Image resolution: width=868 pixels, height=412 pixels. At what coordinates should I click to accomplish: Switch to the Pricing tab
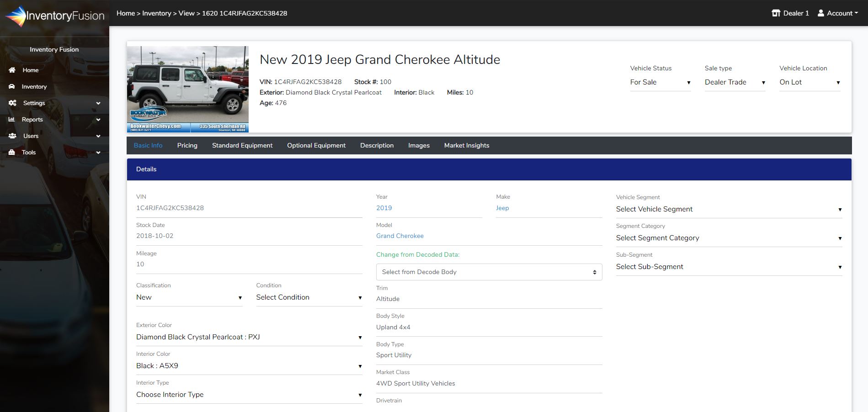click(x=187, y=145)
